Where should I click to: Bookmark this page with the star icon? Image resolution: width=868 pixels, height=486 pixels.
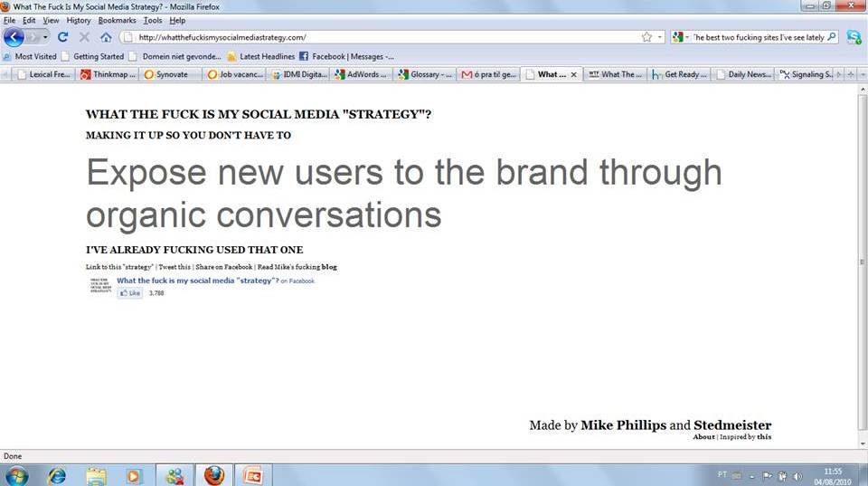(646, 37)
